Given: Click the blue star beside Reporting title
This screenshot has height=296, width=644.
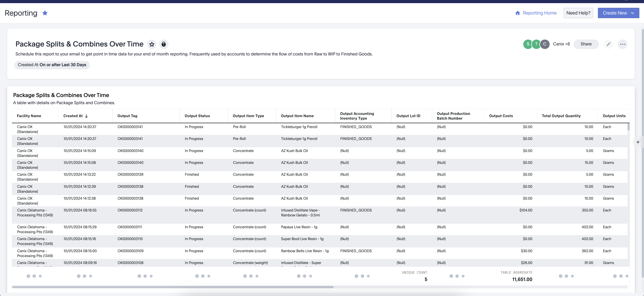Looking at the screenshot, I should coord(45,13).
